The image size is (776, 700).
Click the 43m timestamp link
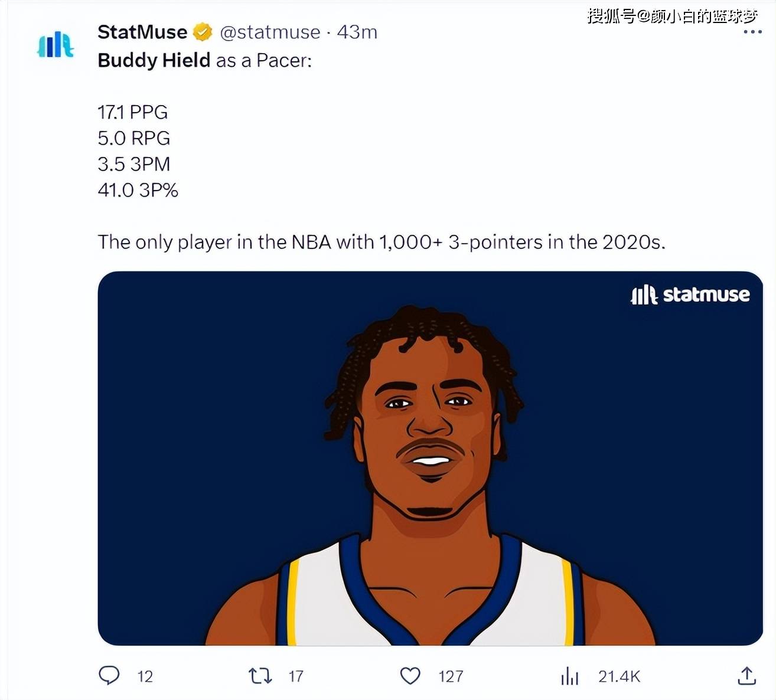click(x=357, y=32)
